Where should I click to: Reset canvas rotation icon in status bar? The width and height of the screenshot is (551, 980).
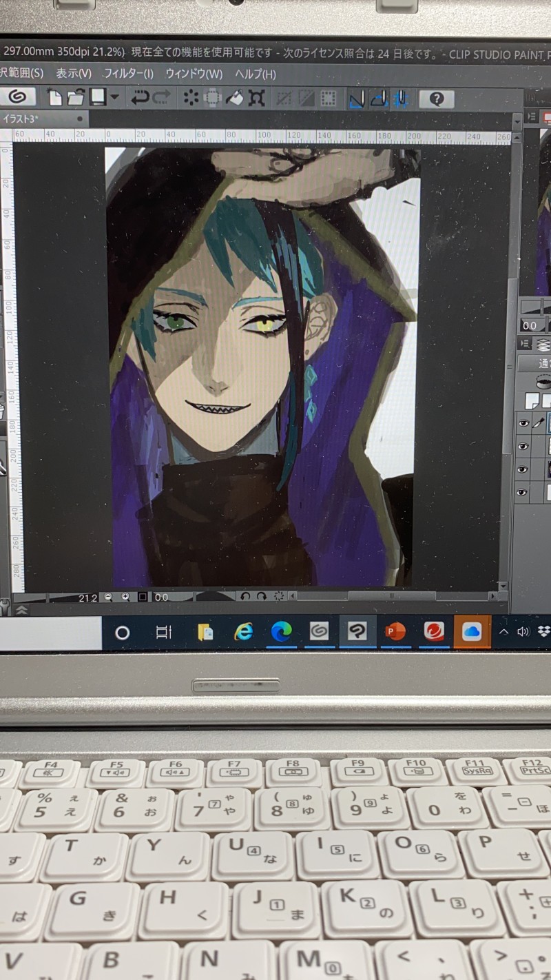click(279, 597)
